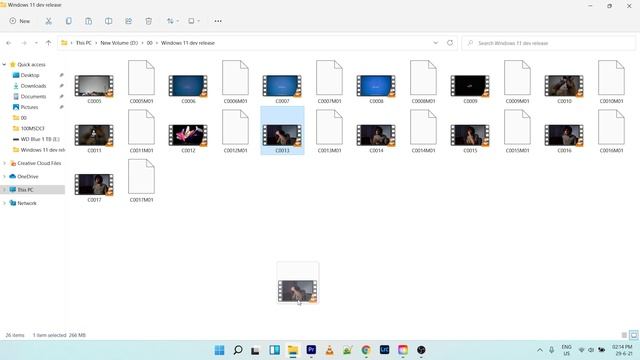
Task: Open Desktop in Quick access
Action: tap(30, 75)
